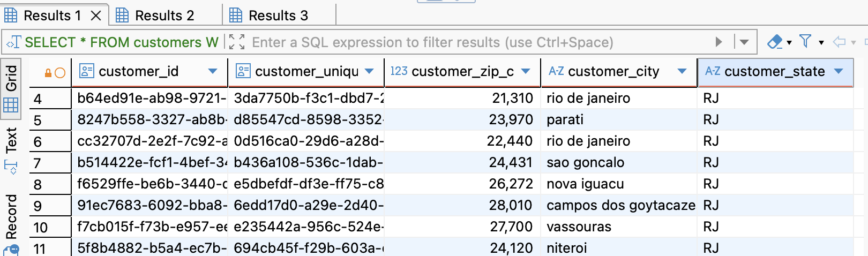Open the customer_city column dropdown arrow
The height and width of the screenshot is (256, 868).
[682, 71]
